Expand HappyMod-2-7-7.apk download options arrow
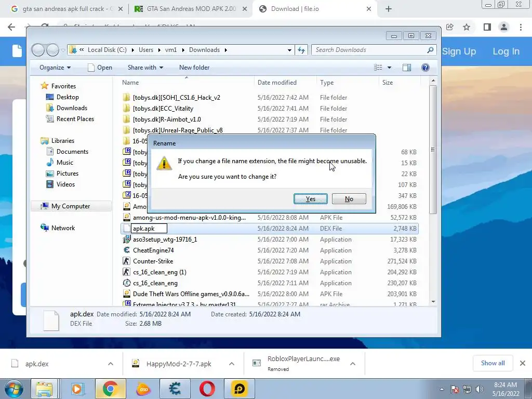The image size is (532, 399). [231, 364]
